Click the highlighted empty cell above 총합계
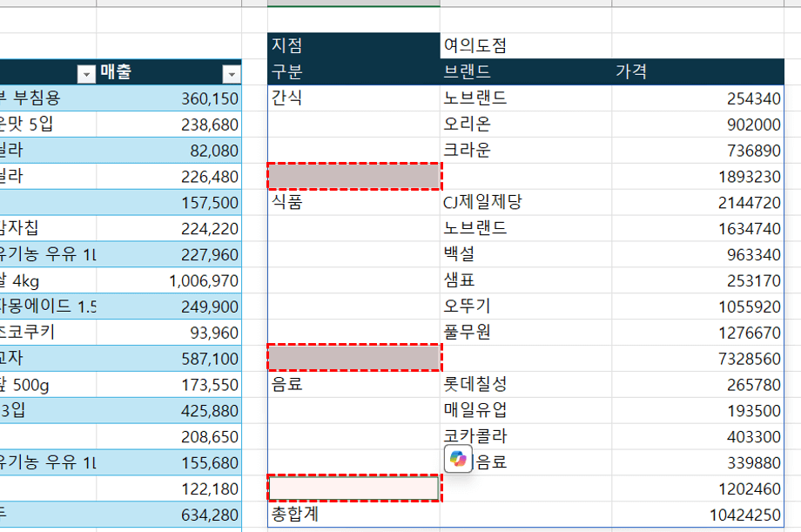 353,488
